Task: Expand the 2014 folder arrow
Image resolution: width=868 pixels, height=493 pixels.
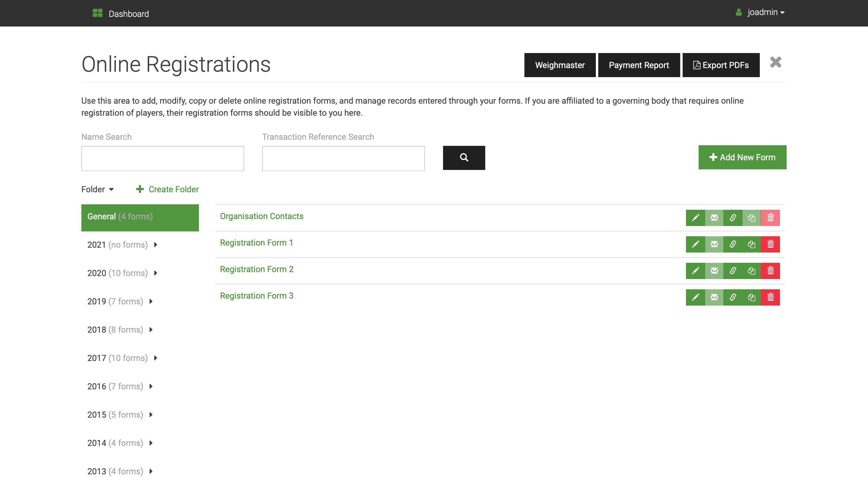Action: (151, 443)
